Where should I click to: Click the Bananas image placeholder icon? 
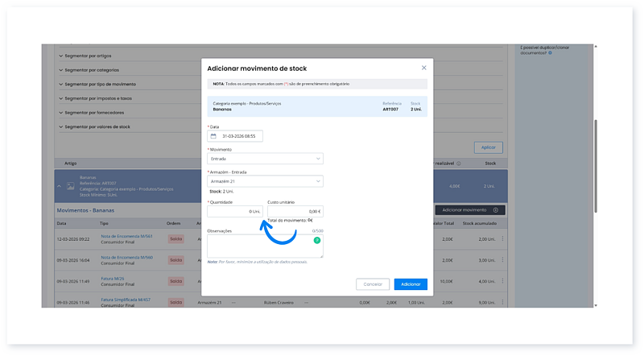[71, 186]
